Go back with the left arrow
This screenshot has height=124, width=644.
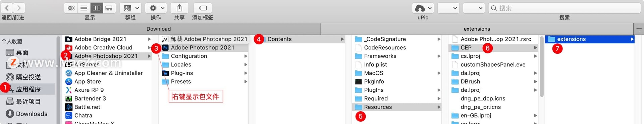7,8
